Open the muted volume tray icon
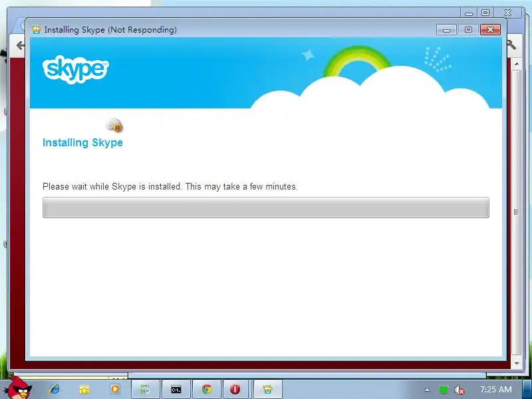 point(459,390)
